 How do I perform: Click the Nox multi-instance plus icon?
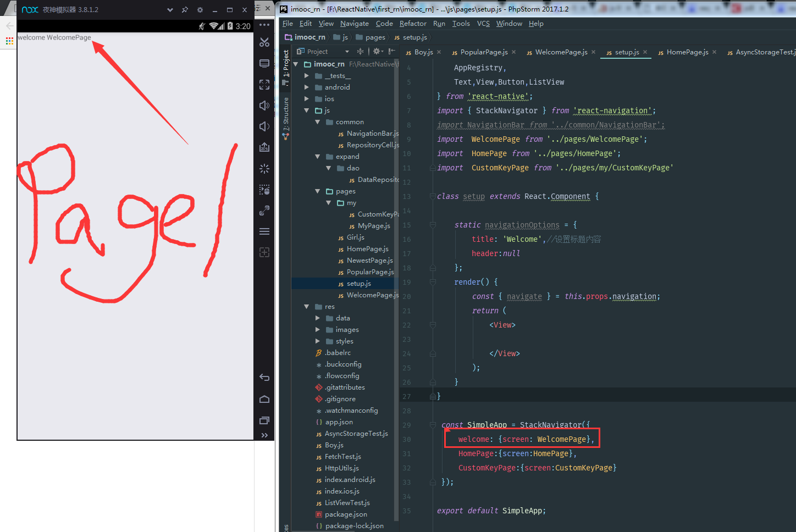click(x=264, y=252)
